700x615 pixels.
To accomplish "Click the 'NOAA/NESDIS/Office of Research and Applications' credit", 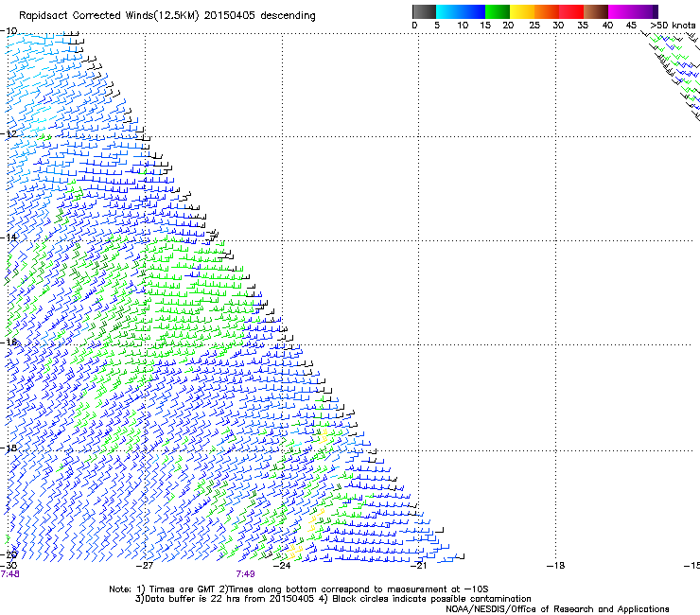I will point(557,609).
